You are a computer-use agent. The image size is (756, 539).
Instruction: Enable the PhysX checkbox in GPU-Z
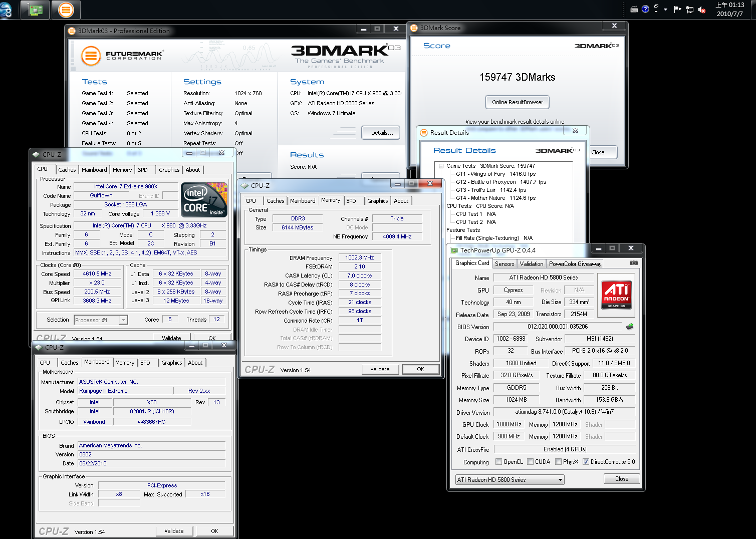click(x=558, y=462)
